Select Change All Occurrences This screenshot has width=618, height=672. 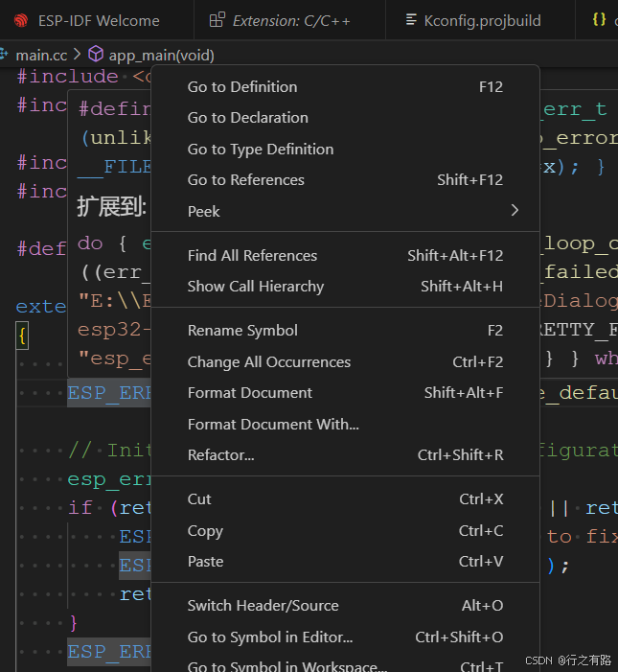tap(269, 362)
